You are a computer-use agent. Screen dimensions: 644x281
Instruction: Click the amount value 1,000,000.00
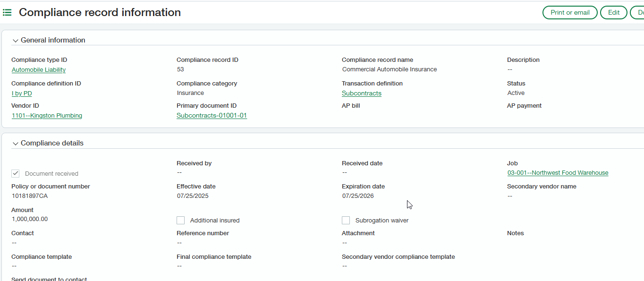coord(29,219)
